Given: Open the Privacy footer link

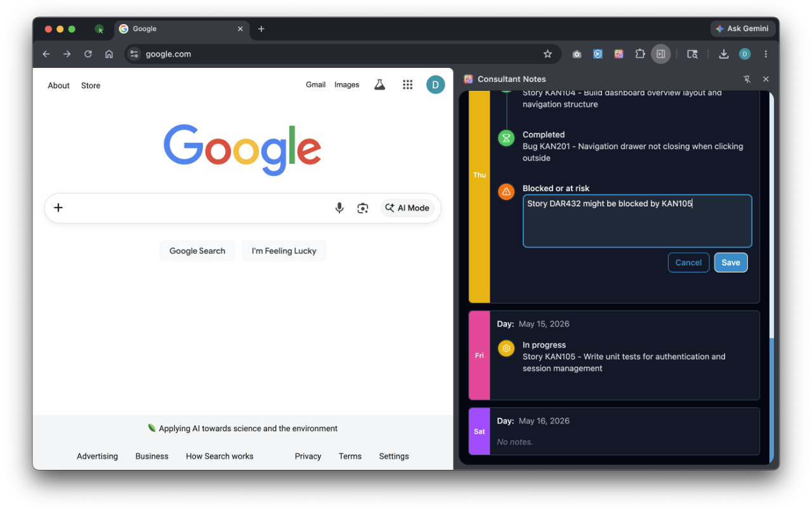Looking at the screenshot, I should 308,456.
